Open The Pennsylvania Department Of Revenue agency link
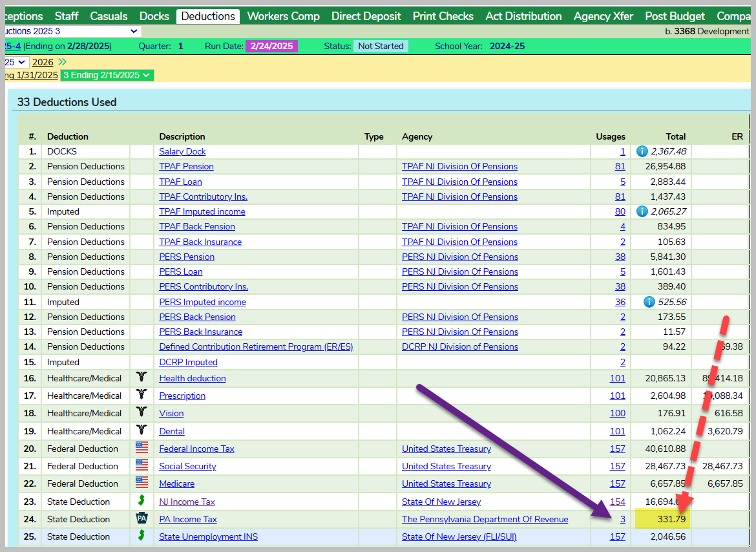 click(x=485, y=519)
